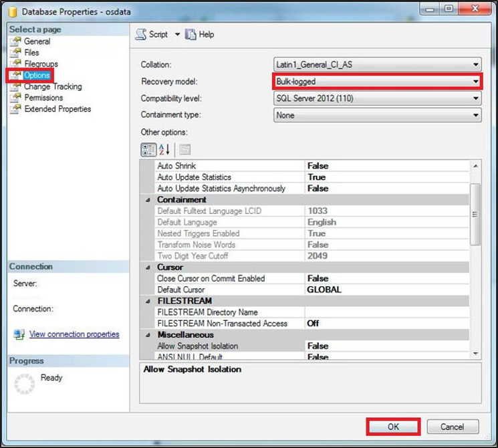Click the Help book icon
The height and width of the screenshot is (448, 498).
(191, 34)
